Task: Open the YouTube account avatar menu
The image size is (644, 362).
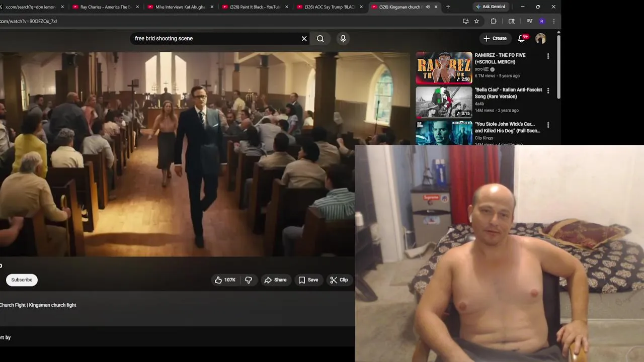Action: click(541, 39)
